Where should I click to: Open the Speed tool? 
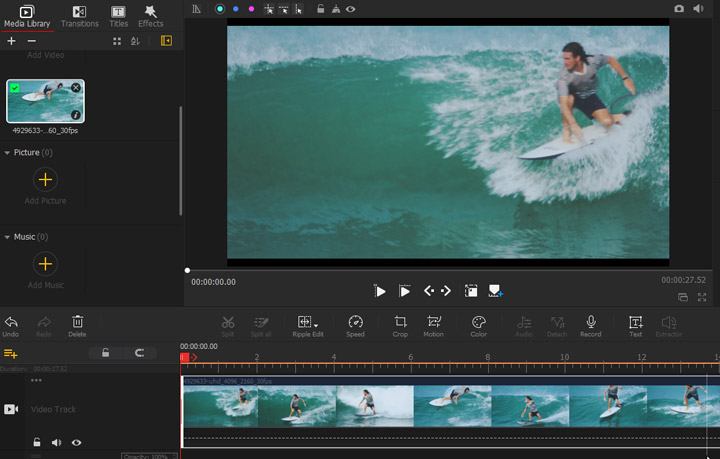pyautogui.click(x=355, y=326)
